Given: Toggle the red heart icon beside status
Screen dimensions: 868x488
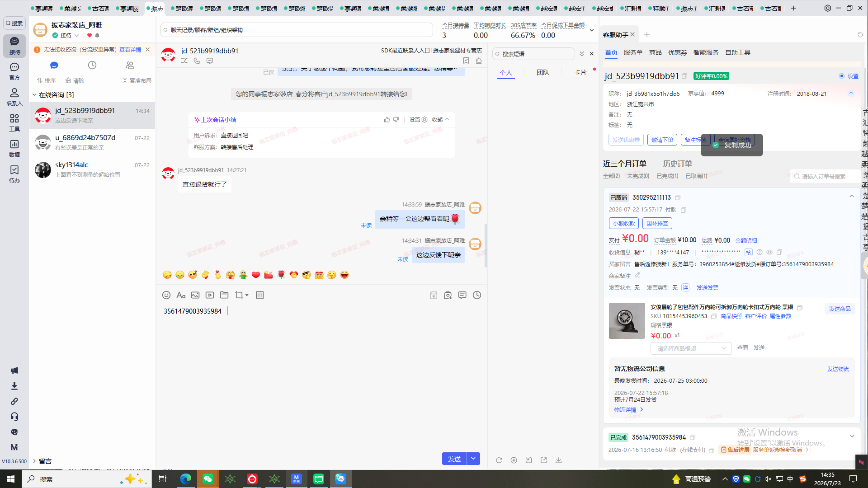Looking at the screenshot, I should 90,35.
